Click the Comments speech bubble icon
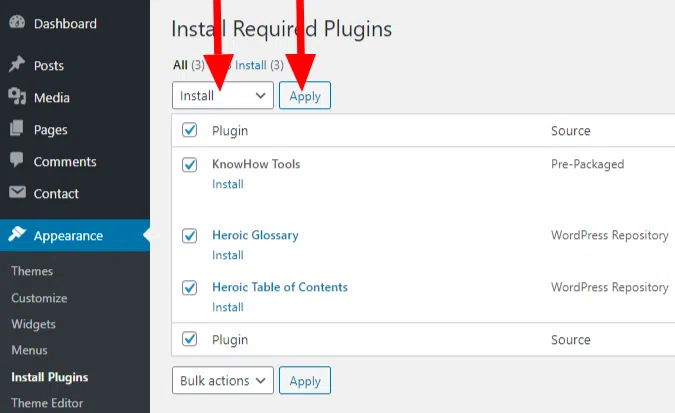675x413 pixels. pos(17,161)
